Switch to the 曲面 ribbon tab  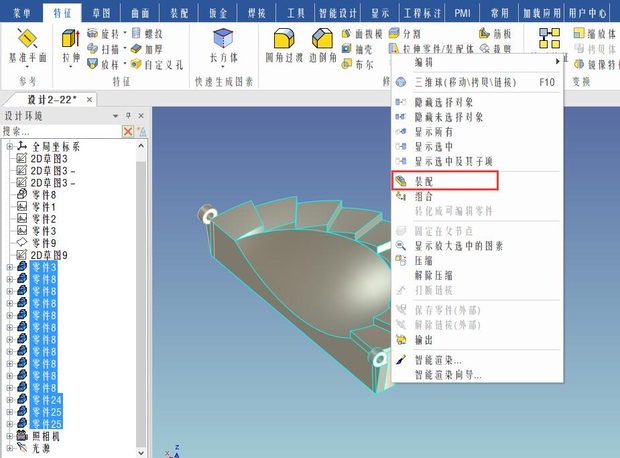140,13
